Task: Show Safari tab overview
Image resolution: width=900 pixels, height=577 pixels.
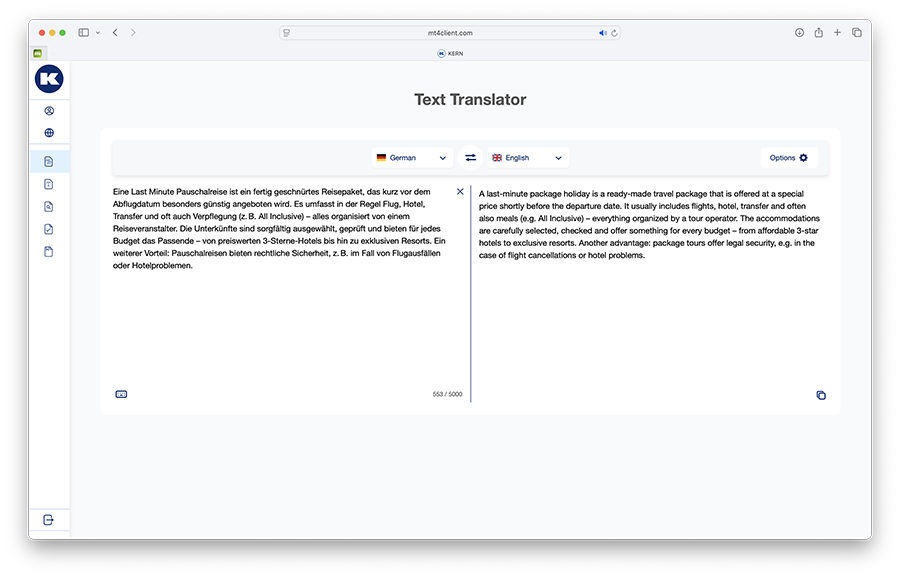Action: (857, 33)
